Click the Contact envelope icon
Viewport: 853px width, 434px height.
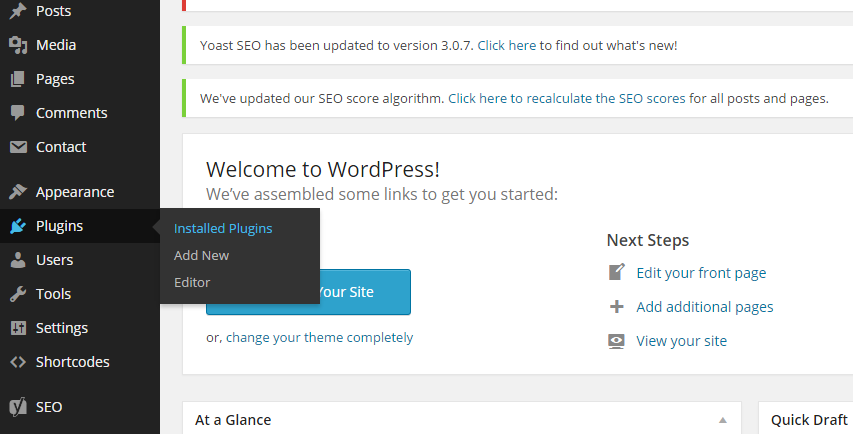pyautogui.click(x=17, y=147)
